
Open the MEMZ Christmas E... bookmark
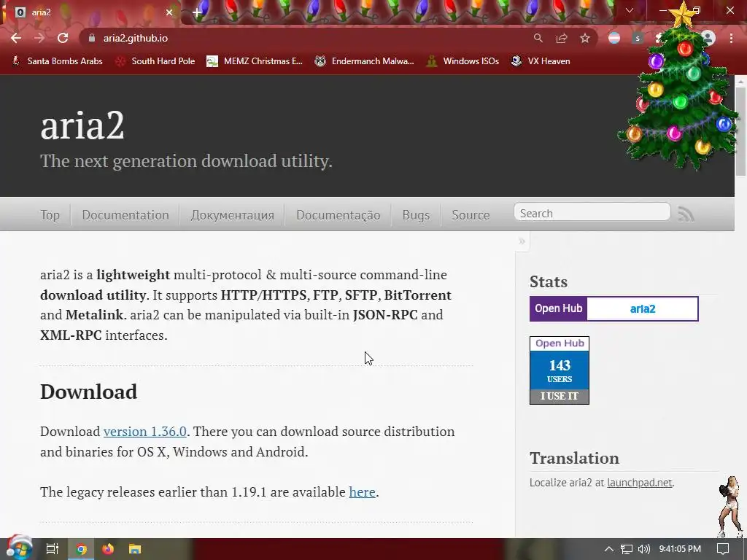click(255, 61)
